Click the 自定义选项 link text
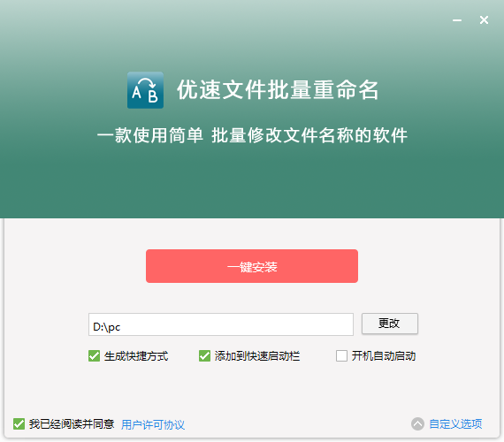504x442 pixels. [x=455, y=424]
